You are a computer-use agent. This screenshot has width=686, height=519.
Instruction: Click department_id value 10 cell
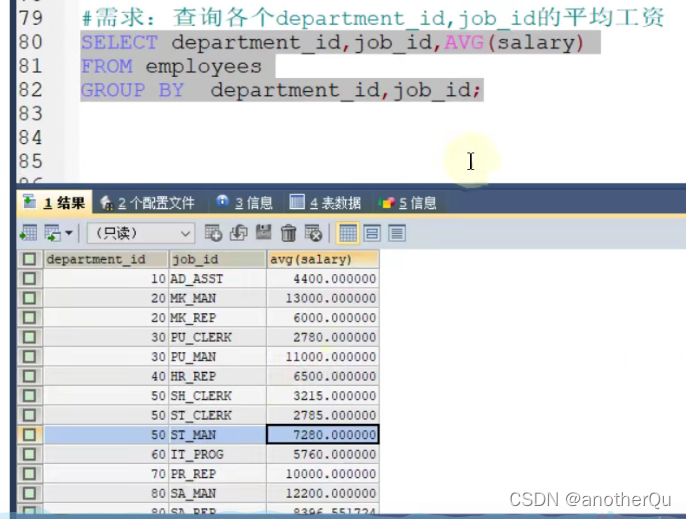point(105,279)
